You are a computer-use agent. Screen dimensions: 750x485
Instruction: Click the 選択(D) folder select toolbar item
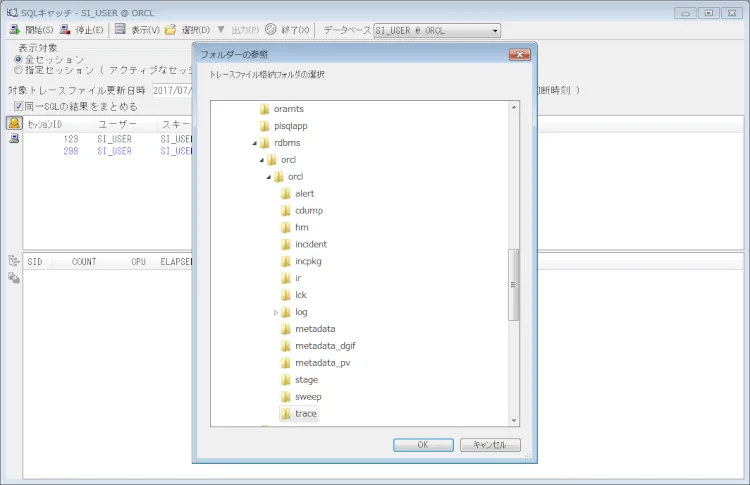188,30
